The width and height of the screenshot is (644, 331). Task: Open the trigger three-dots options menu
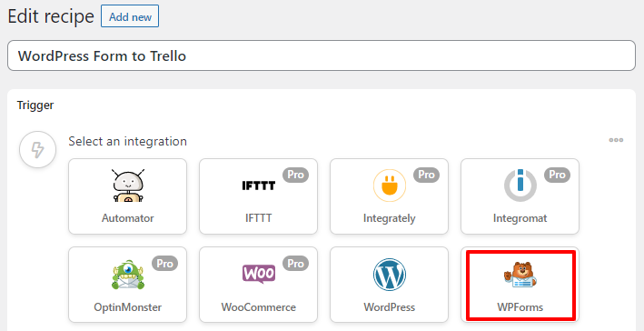[616, 140]
